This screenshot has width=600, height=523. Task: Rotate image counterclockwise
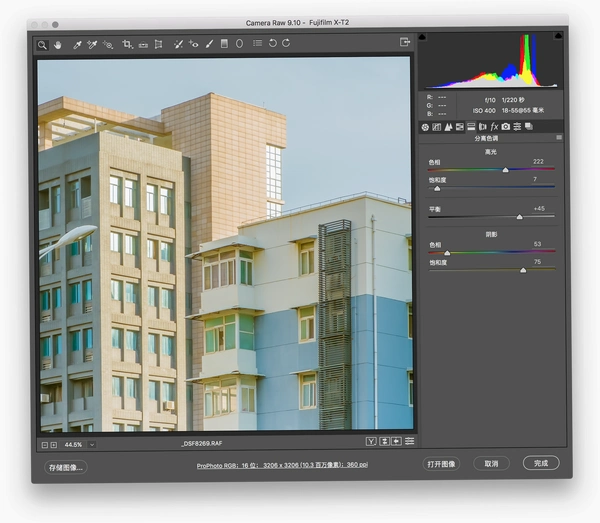(x=272, y=43)
